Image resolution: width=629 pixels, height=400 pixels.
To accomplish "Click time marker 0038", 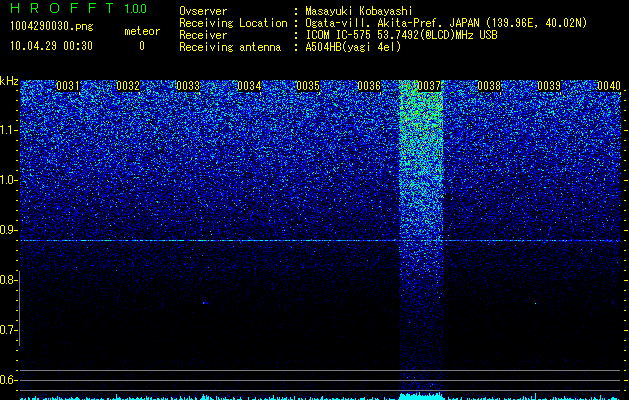I will click(489, 86).
